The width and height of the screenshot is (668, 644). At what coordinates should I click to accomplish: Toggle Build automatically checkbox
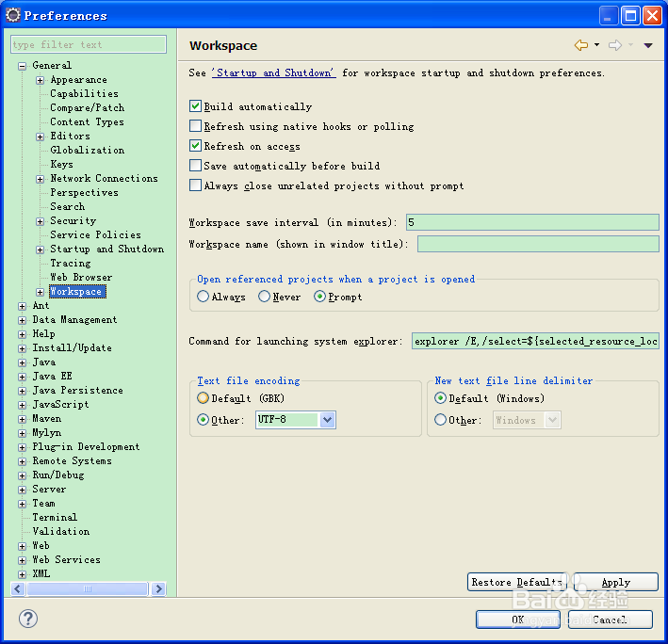pyautogui.click(x=196, y=106)
